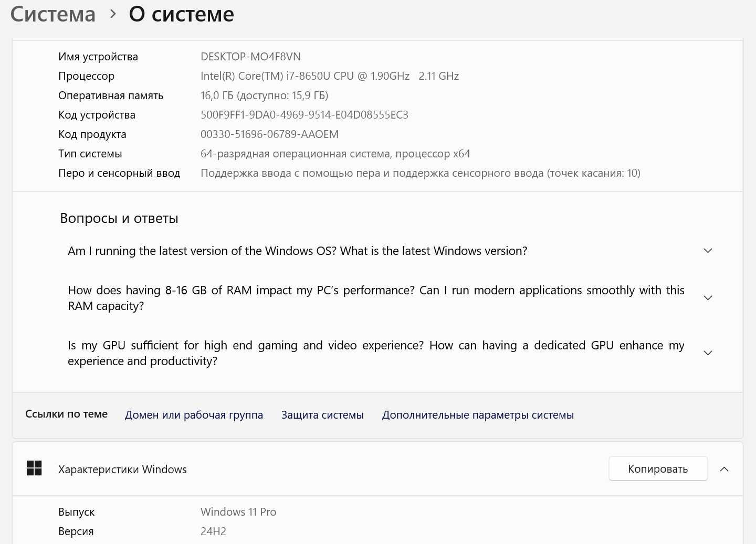Select the 16,0 ГБ memory value
Image resolution: width=756 pixels, height=544 pixels.
coord(264,95)
